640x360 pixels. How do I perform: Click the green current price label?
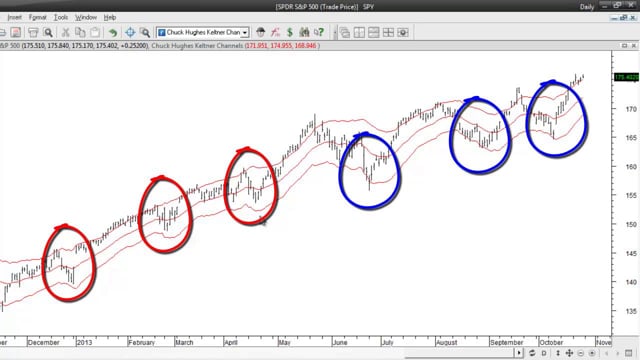tap(627, 77)
